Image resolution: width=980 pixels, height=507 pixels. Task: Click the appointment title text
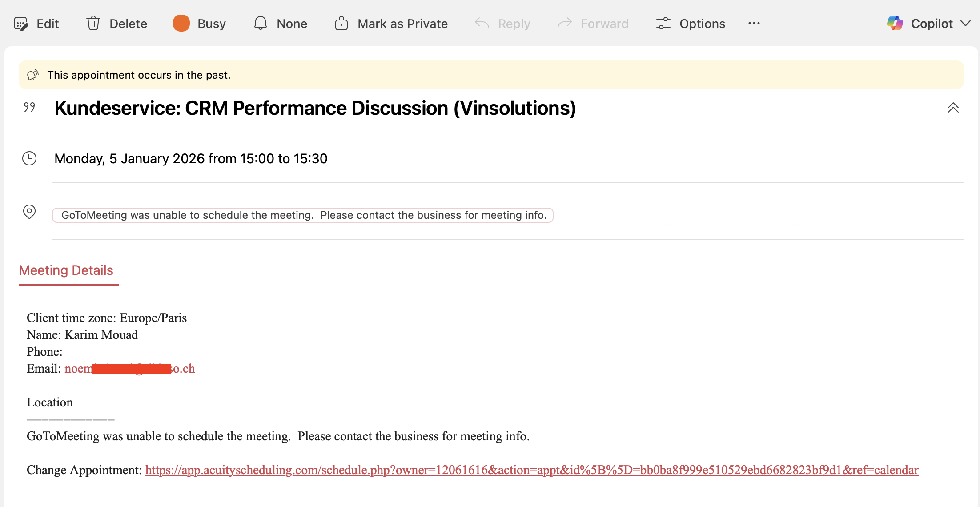click(x=315, y=109)
